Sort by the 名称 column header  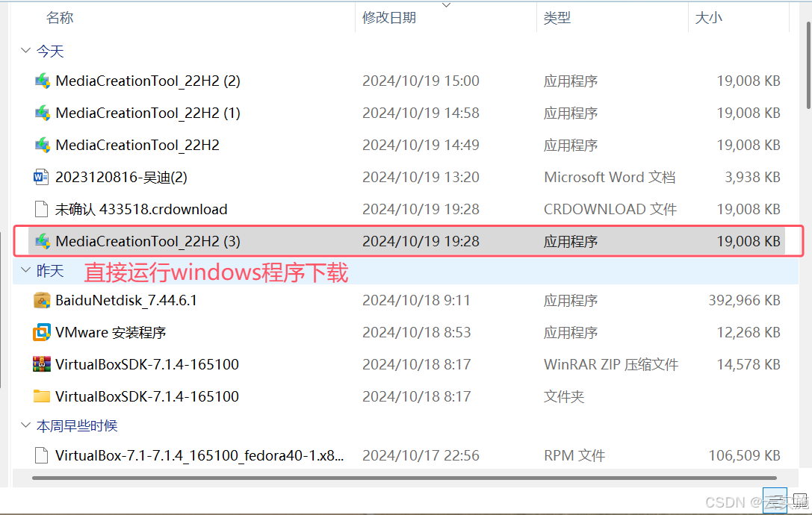[60, 18]
